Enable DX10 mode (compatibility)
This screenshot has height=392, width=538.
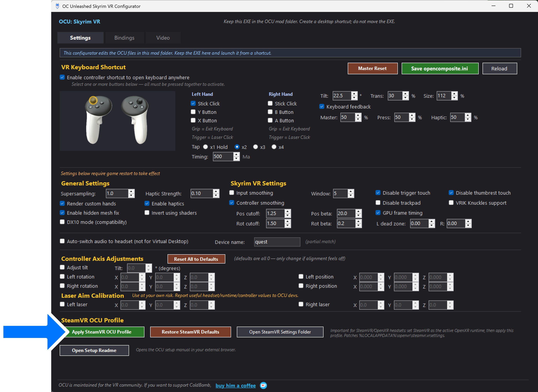click(x=62, y=222)
